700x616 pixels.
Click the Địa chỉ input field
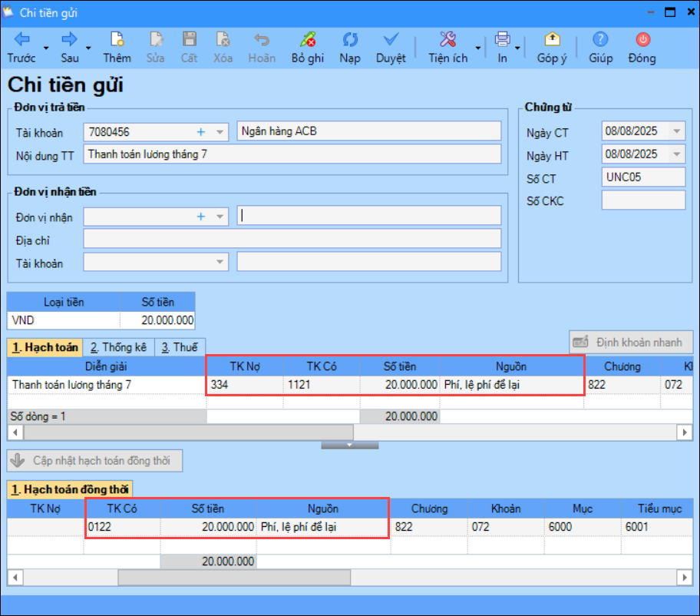tap(292, 239)
